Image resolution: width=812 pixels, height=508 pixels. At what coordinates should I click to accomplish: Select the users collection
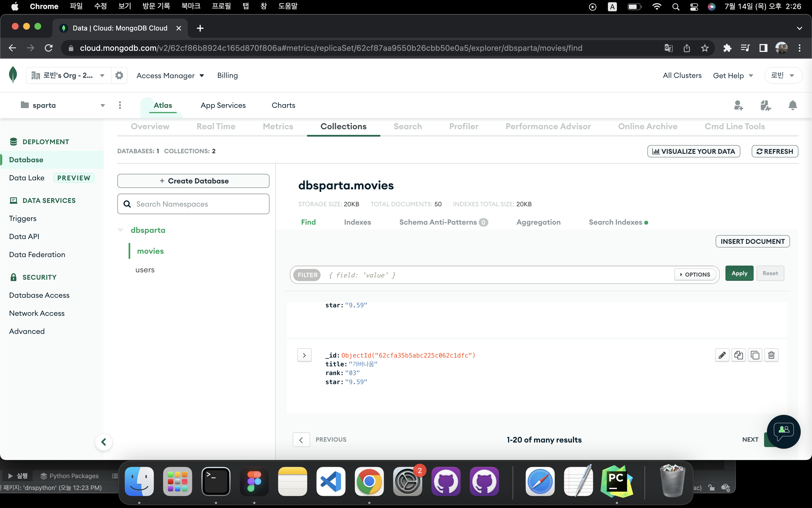click(x=145, y=270)
